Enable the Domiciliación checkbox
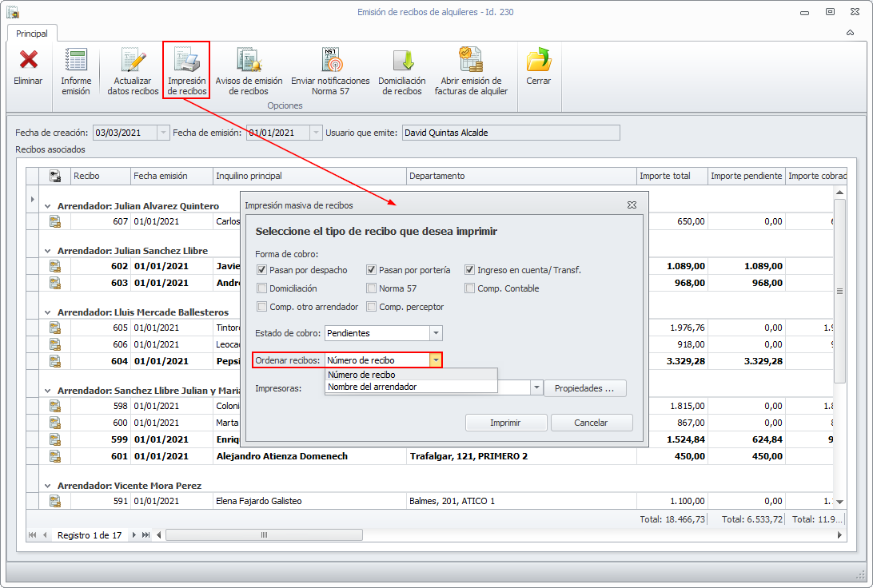The height and width of the screenshot is (588, 873). pos(261,288)
